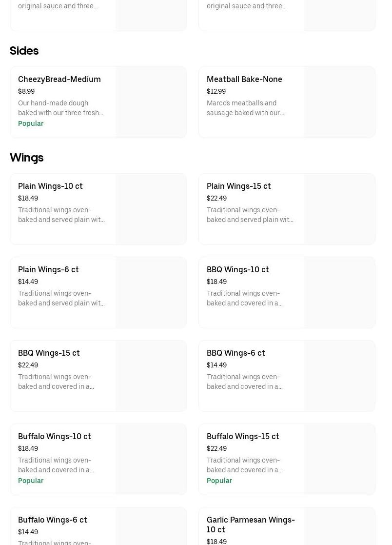Select Buffalo Wings-6 ct
The width and height of the screenshot is (392, 545).
click(53, 520)
